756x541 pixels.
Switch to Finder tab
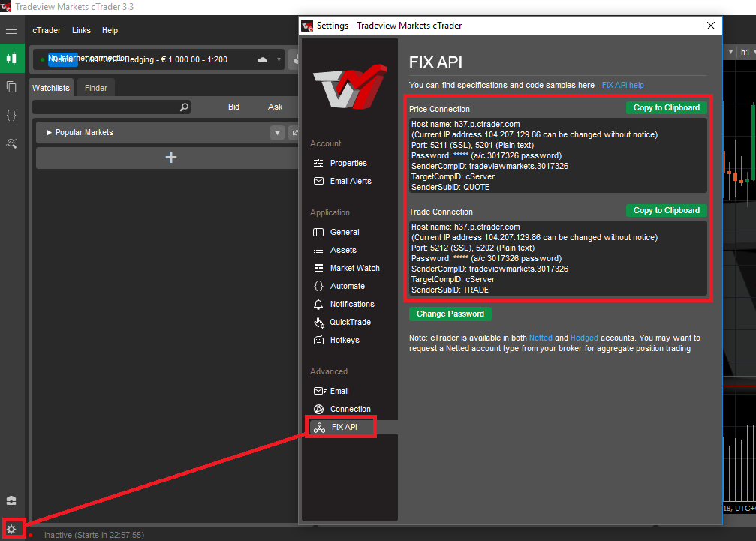(x=96, y=88)
